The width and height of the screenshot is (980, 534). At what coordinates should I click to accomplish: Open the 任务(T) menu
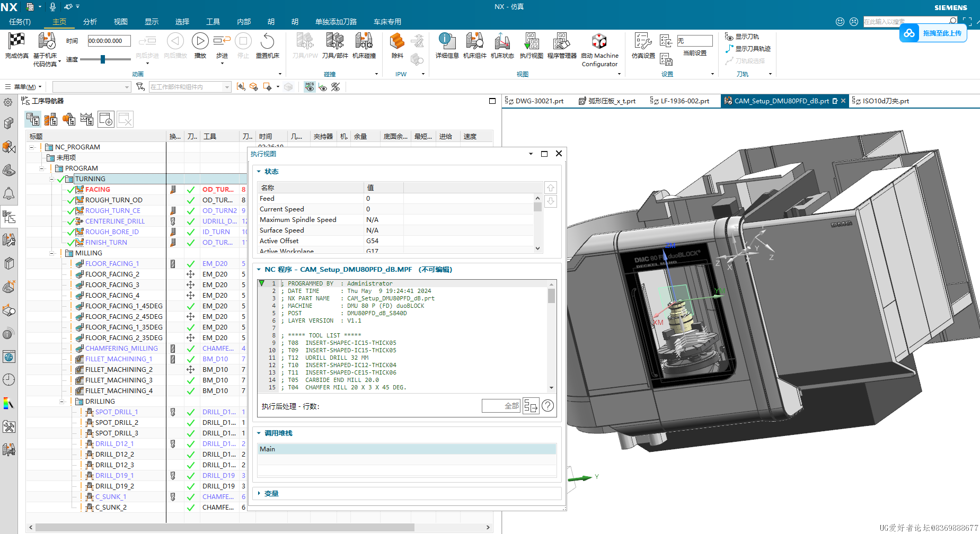point(20,22)
